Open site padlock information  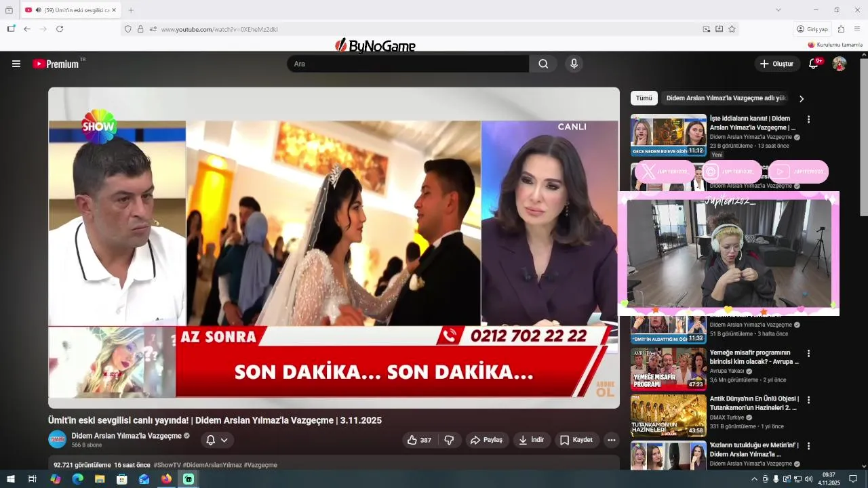pos(140,29)
